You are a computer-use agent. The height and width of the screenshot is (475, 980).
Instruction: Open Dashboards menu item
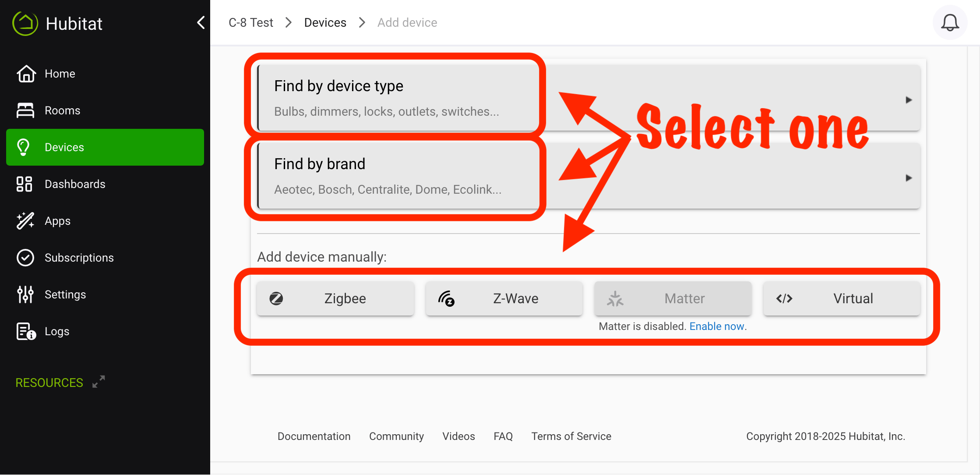pos(105,184)
